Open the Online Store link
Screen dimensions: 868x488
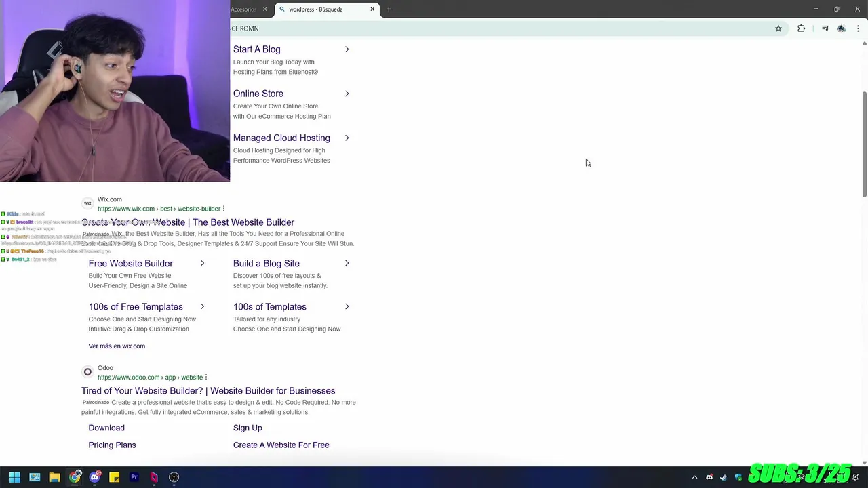click(x=258, y=94)
